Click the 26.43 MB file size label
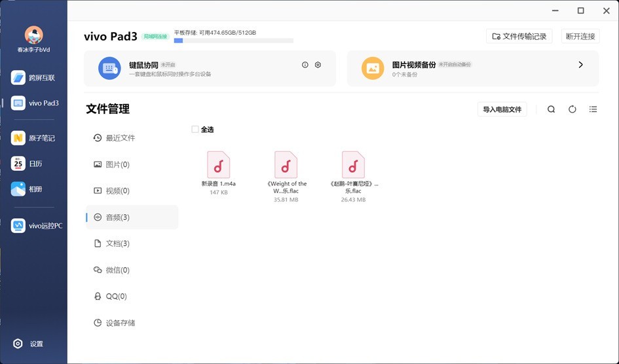The image size is (619, 364). tap(353, 200)
